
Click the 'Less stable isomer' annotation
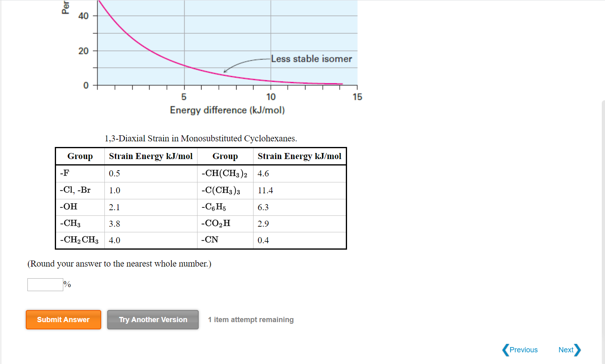point(312,59)
